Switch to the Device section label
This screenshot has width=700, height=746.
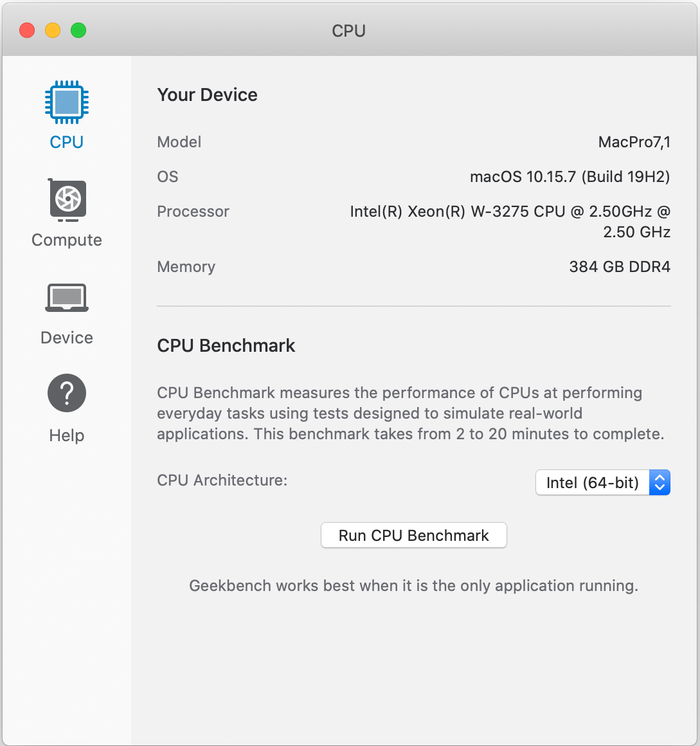coord(67,338)
